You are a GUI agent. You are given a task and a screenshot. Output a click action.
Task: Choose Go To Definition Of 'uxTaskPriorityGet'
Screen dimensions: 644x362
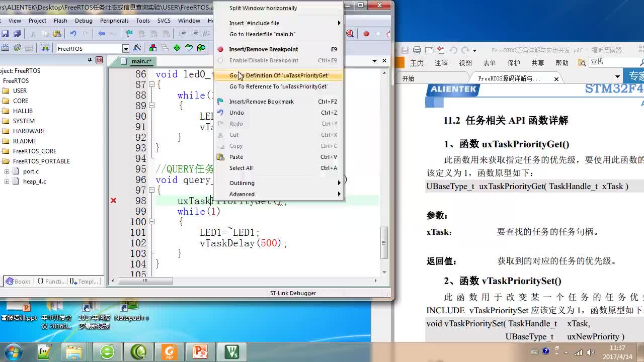click(x=279, y=75)
